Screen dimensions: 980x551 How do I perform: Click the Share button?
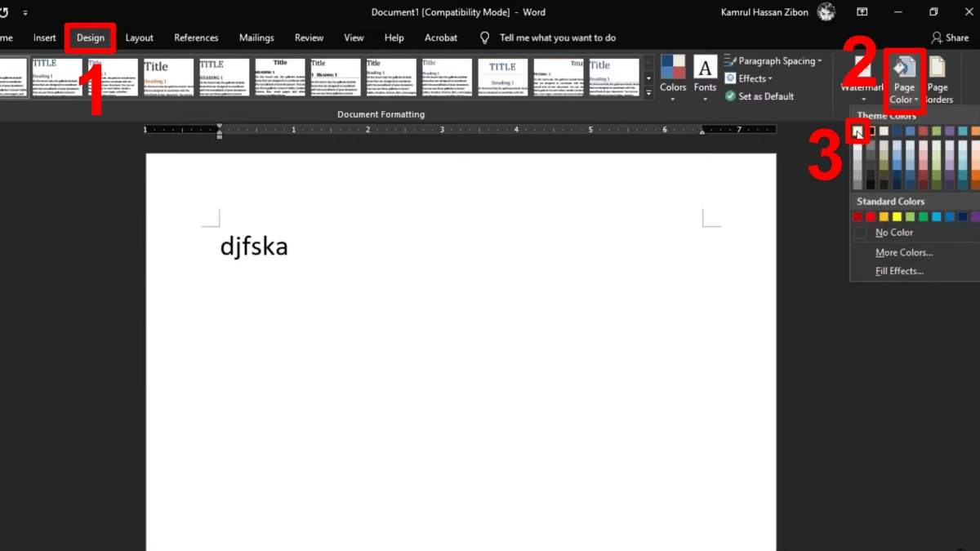950,38
